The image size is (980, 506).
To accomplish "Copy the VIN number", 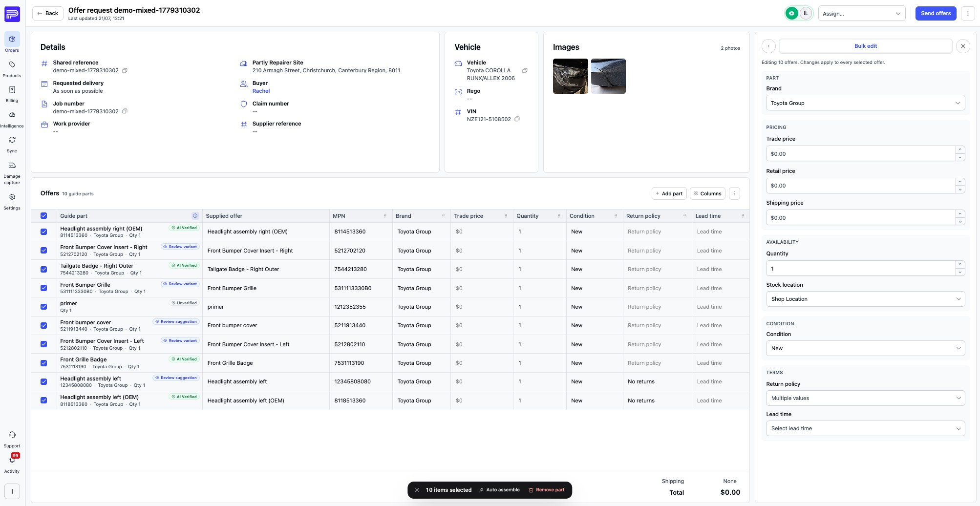I will [517, 119].
